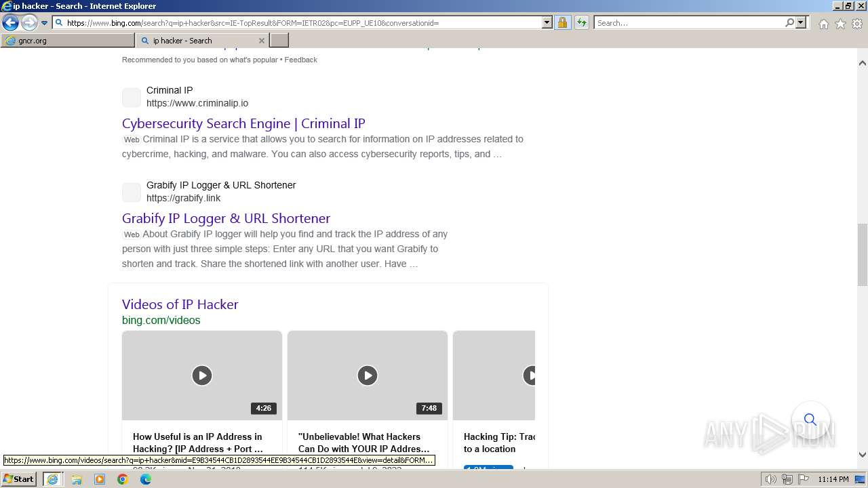Click the Action Center flag tray icon
The image size is (868, 488).
pyautogui.click(x=803, y=479)
